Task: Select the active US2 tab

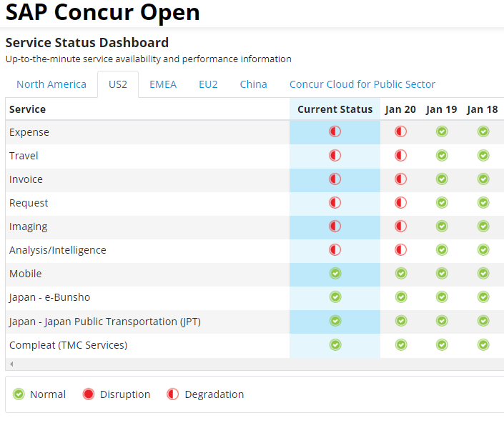Action: [118, 84]
